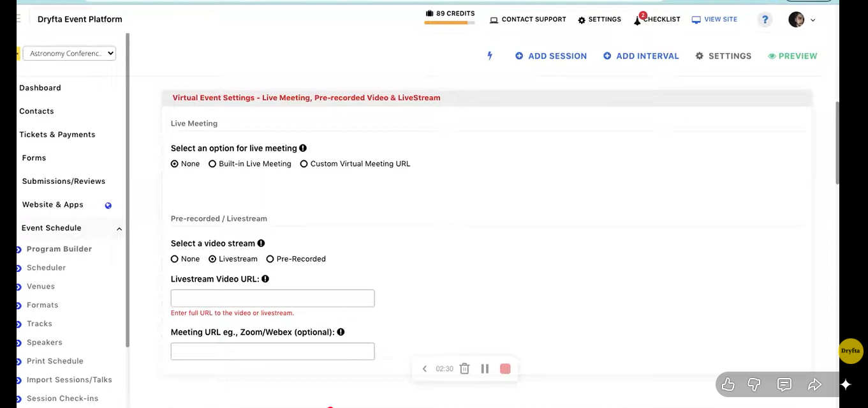Select Built-in Live Meeting radio option

point(212,164)
